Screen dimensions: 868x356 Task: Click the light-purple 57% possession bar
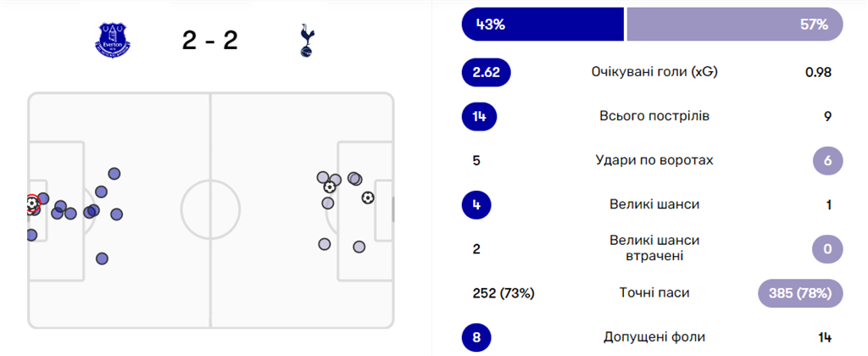point(734,25)
